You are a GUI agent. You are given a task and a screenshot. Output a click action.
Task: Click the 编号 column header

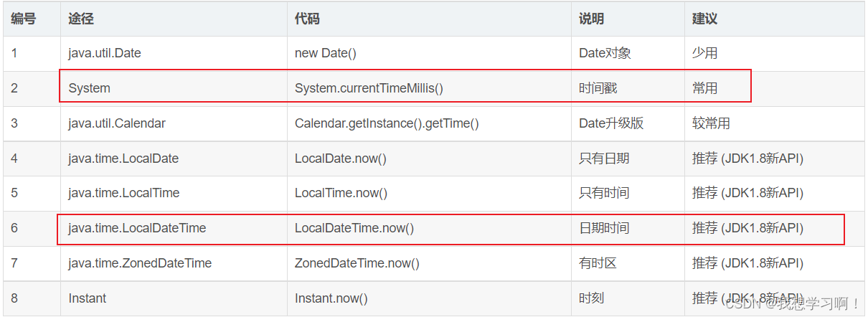(x=24, y=19)
